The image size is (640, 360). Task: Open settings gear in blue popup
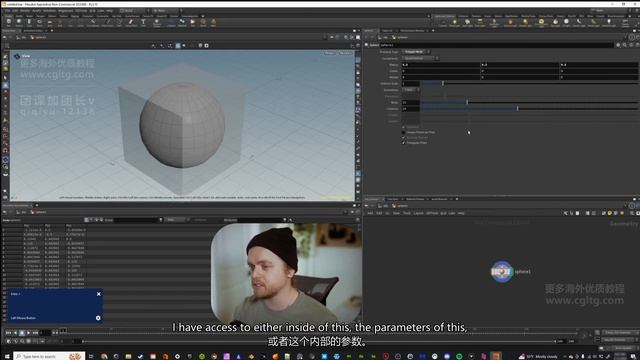[98, 318]
